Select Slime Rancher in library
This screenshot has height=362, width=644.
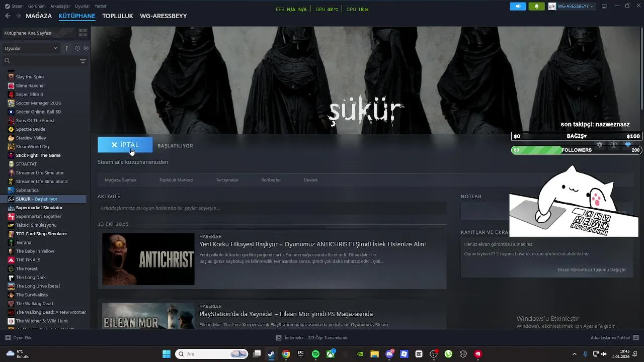[x=30, y=85]
